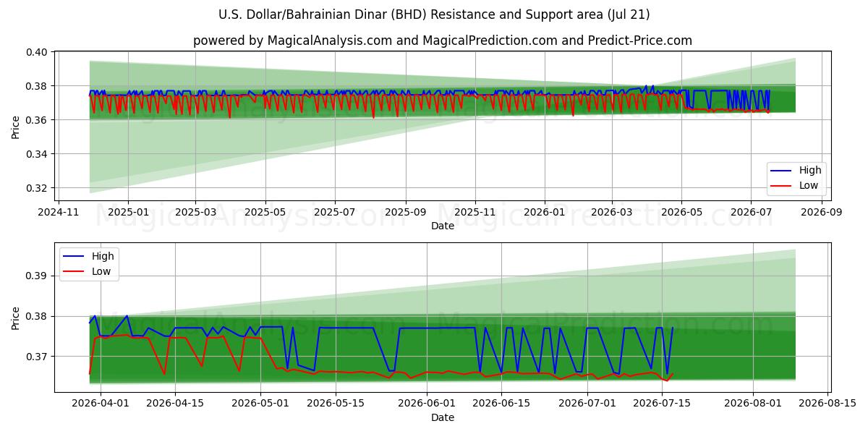Select the 0.37 price tick
Viewport: 868px width, 434px height.
pyautogui.click(x=38, y=357)
